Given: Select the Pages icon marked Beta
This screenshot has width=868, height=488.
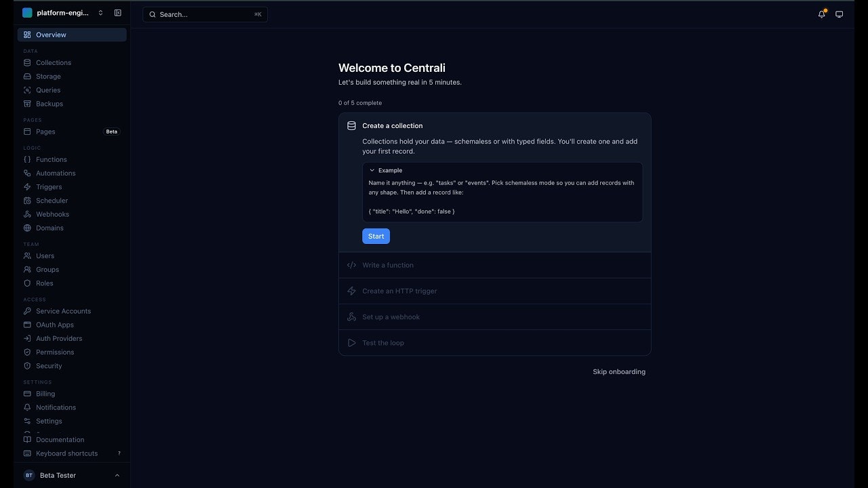Looking at the screenshot, I should pos(27,131).
